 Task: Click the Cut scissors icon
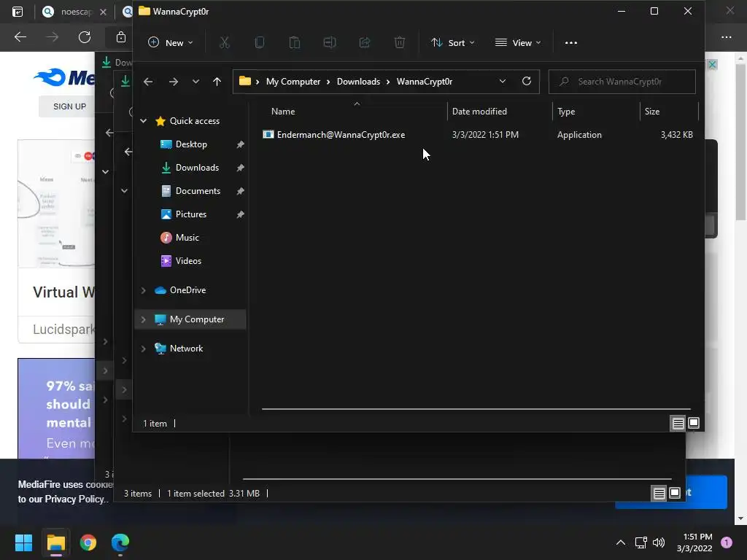point(225,43)
